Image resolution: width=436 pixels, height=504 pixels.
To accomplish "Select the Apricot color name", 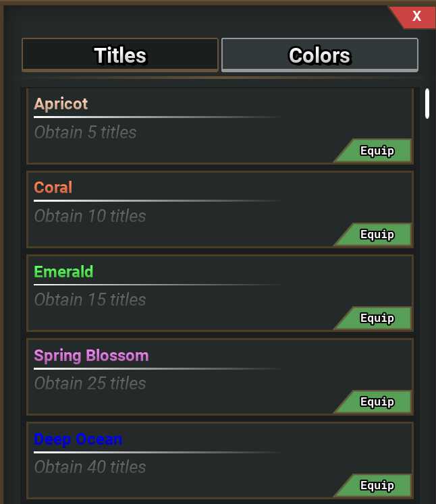I will pyautogui.click(x=61, y=104).
